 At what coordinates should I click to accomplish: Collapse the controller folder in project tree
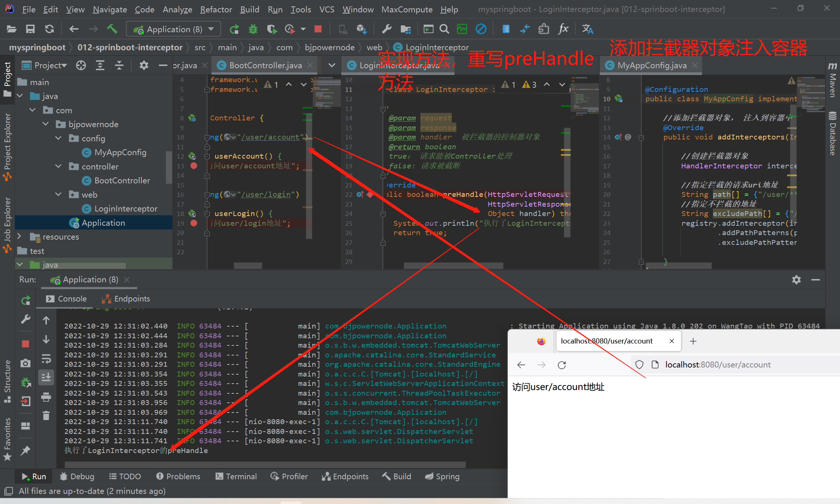click(58, 166)
